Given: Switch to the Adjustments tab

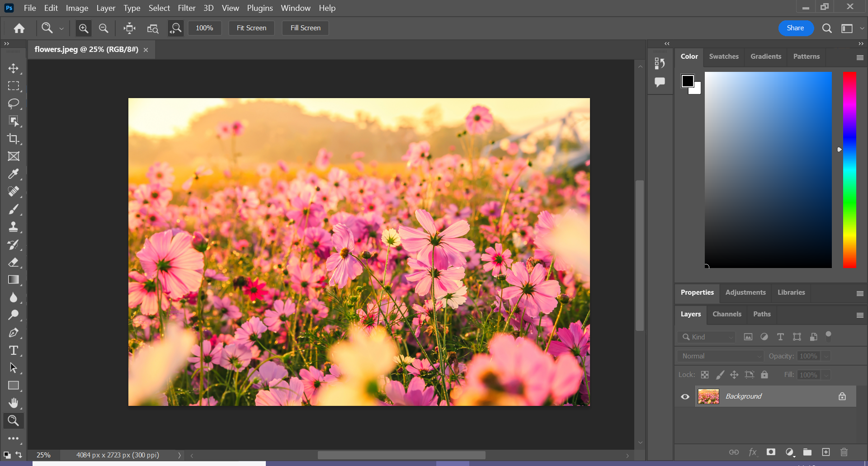Looking at the screenshot, I should [x=745, y=292].
